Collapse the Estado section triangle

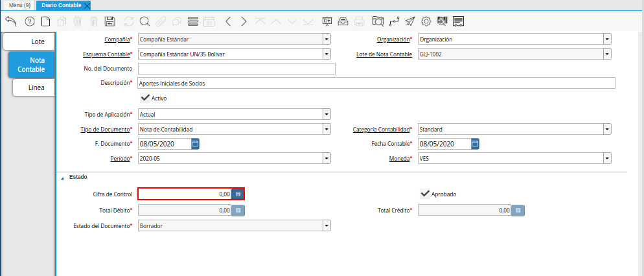tap(62, 178)
